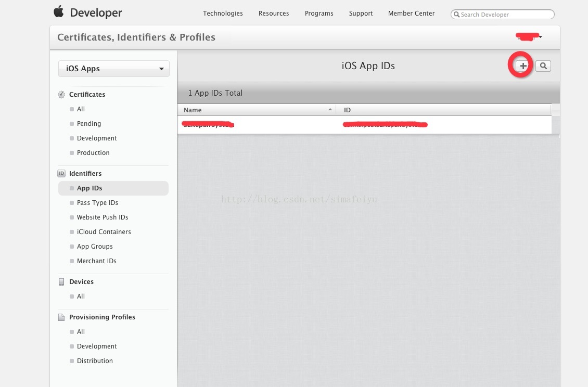588x387 pixels.
Task: Click the 'iOS App IDs' heading
Action: pyautogui.click(x=368, y=66)
